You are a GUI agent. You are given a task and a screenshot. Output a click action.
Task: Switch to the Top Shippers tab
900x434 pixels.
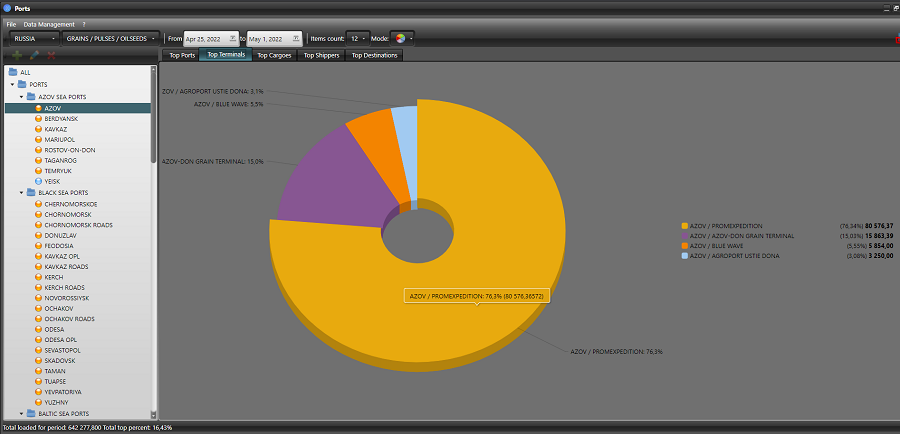coord(321,56)
